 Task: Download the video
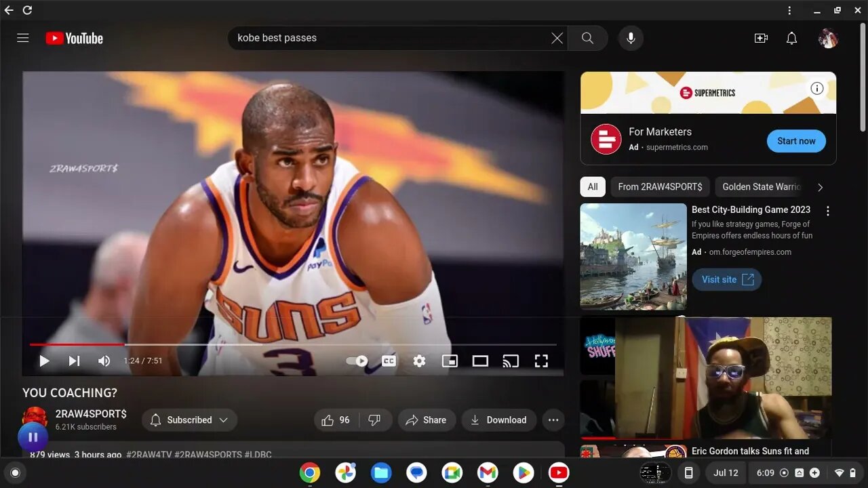(498, 420)
